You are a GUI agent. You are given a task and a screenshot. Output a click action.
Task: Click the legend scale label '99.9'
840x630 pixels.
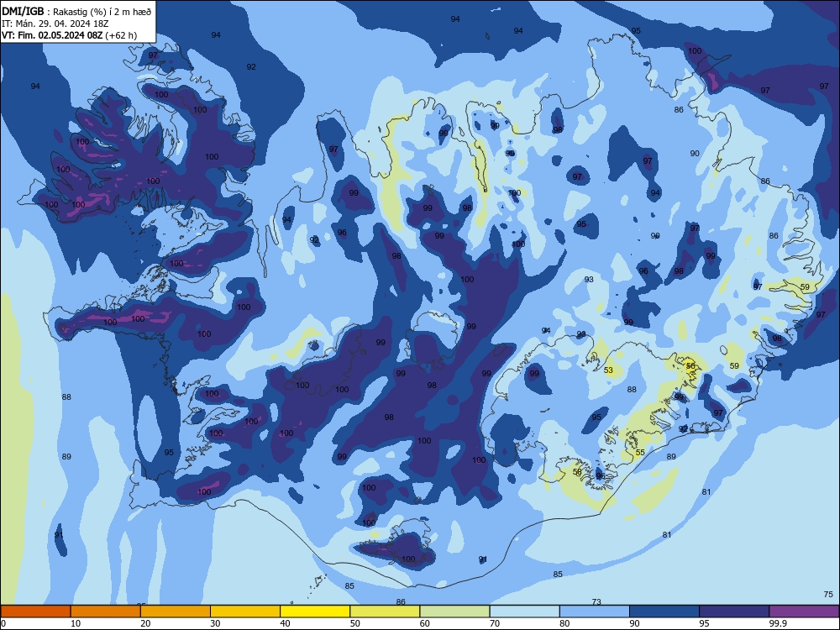point(778,623)
